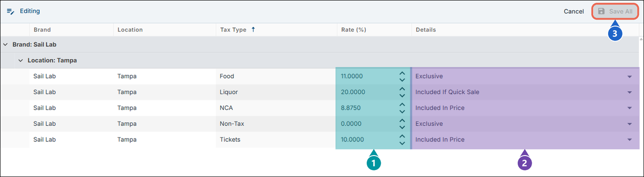
Task: Toggle the Tax Type ascending sort arrow
Action: (253, 29)
